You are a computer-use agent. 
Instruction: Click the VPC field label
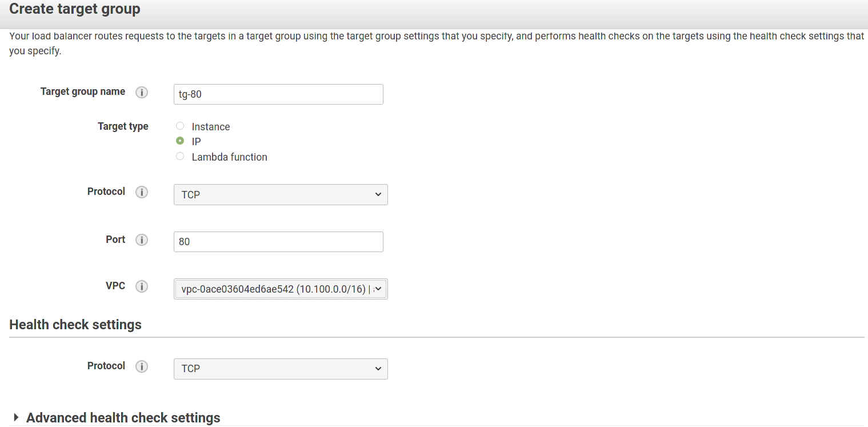coord(115,286)
